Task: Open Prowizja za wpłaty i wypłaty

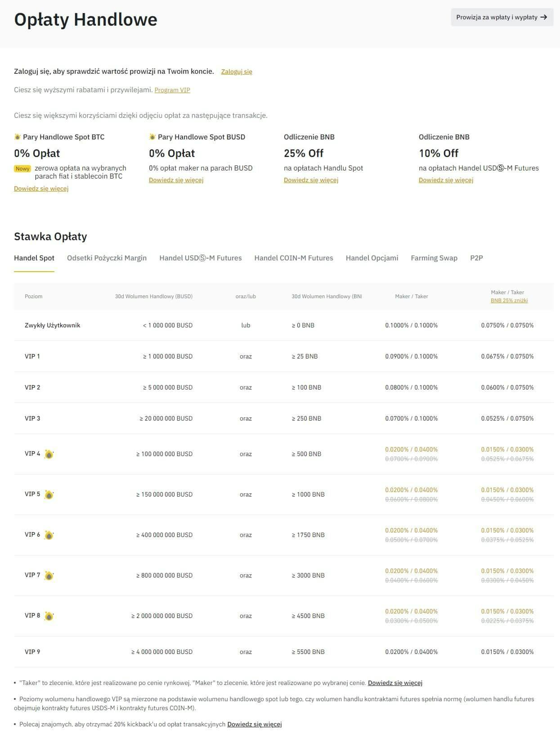Action: point(502,17)
